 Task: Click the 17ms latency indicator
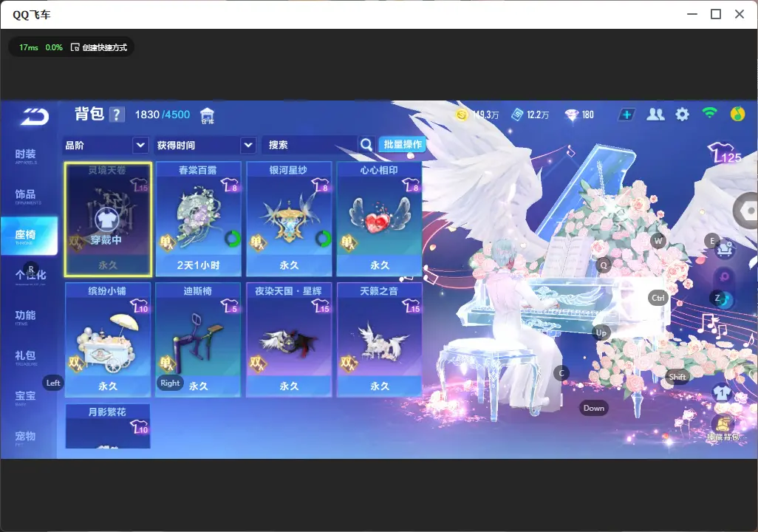[29, 47]
